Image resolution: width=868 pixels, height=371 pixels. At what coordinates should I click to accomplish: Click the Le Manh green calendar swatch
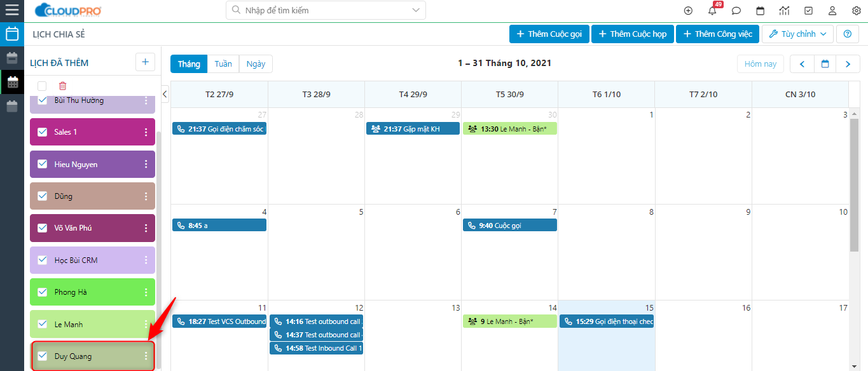[x=92, y=324]
